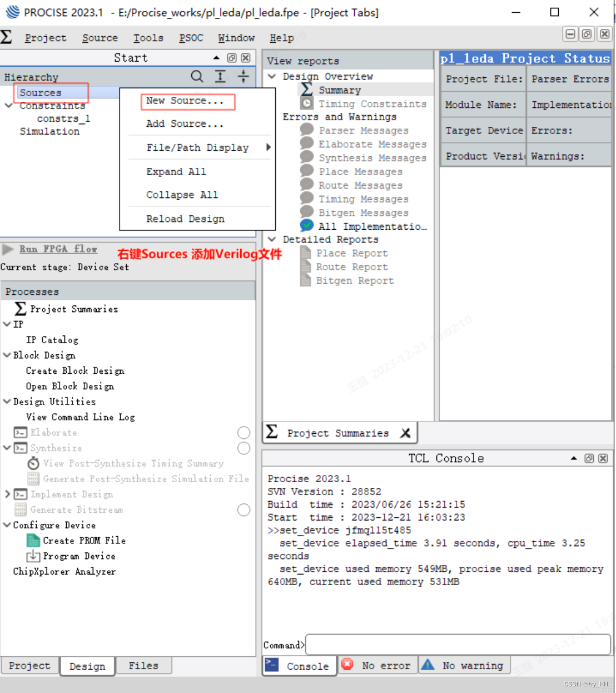The height and width of the screenshot is (693, 616).
Task: Close the Start panel
Action: point(246,58)
